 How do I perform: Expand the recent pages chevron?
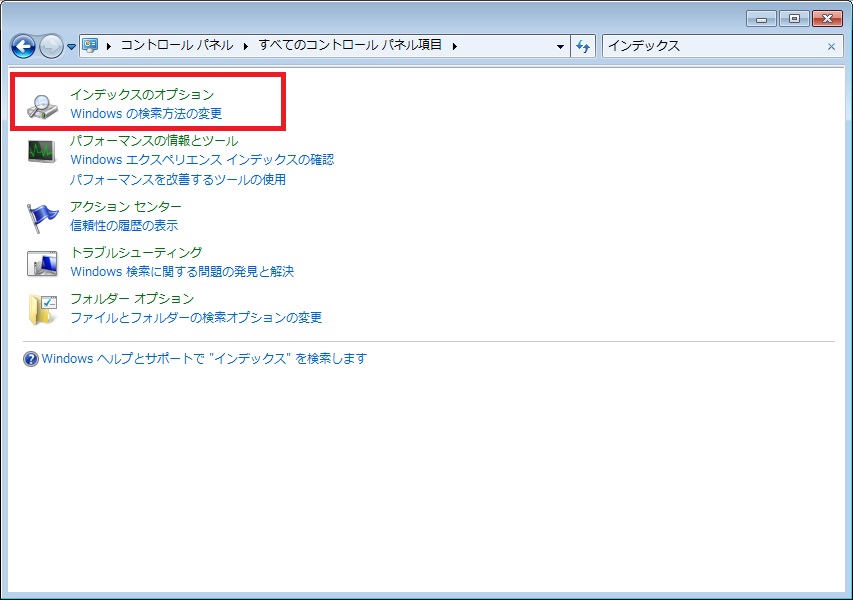(70, 46)
